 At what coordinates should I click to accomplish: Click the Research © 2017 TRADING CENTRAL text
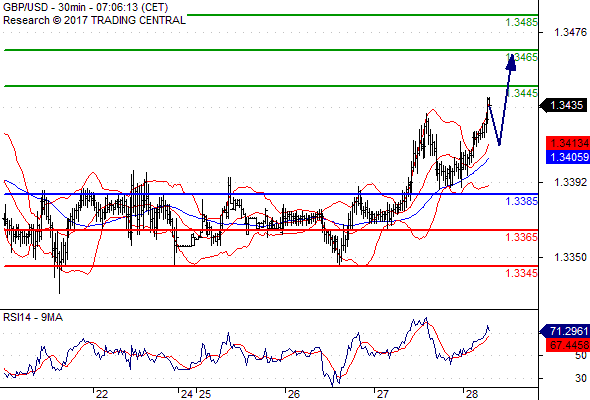94,20
